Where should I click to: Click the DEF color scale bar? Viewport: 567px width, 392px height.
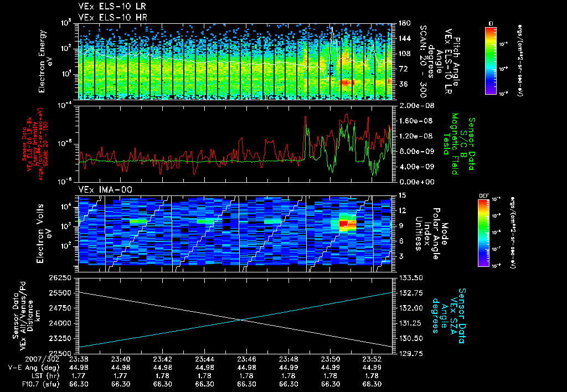click(x=484, y=233)
